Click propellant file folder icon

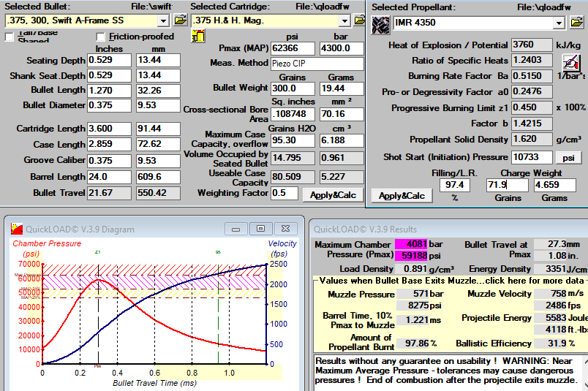click(578, 23)
